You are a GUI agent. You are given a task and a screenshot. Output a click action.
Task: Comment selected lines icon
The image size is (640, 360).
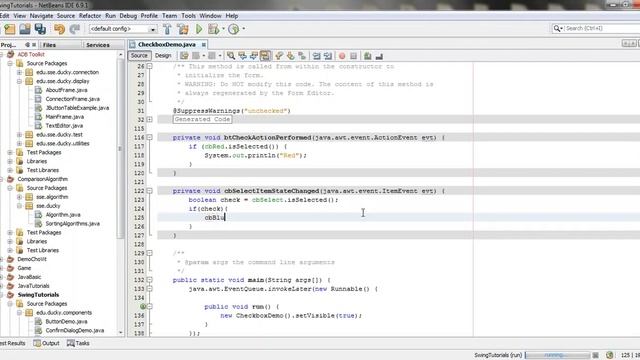(367, 56)
